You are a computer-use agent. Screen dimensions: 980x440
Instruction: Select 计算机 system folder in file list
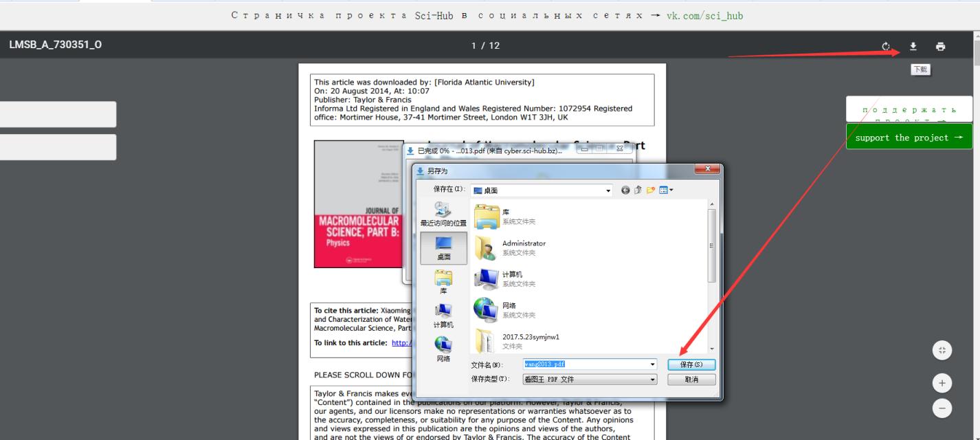pyautogui.click(x=505, y=278)
